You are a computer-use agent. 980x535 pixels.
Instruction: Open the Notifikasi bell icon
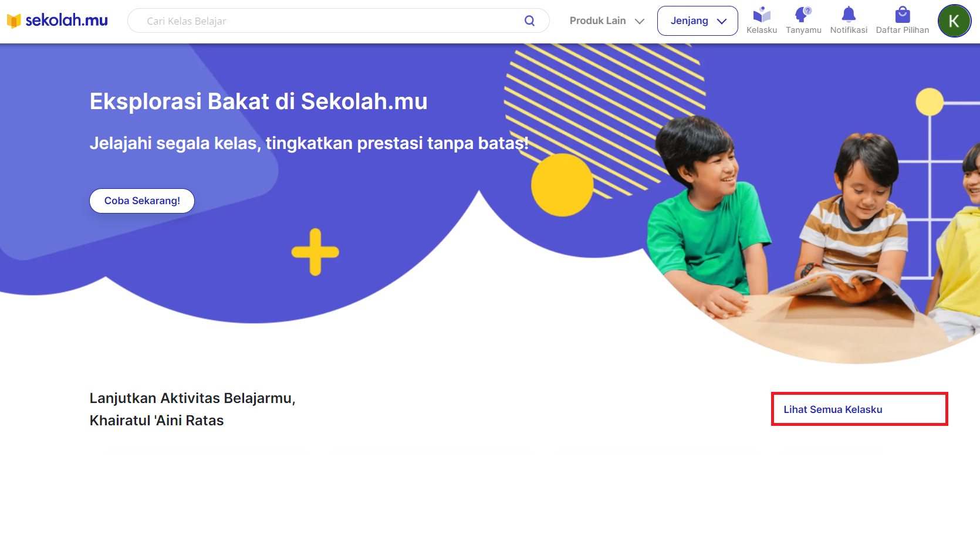849,14
